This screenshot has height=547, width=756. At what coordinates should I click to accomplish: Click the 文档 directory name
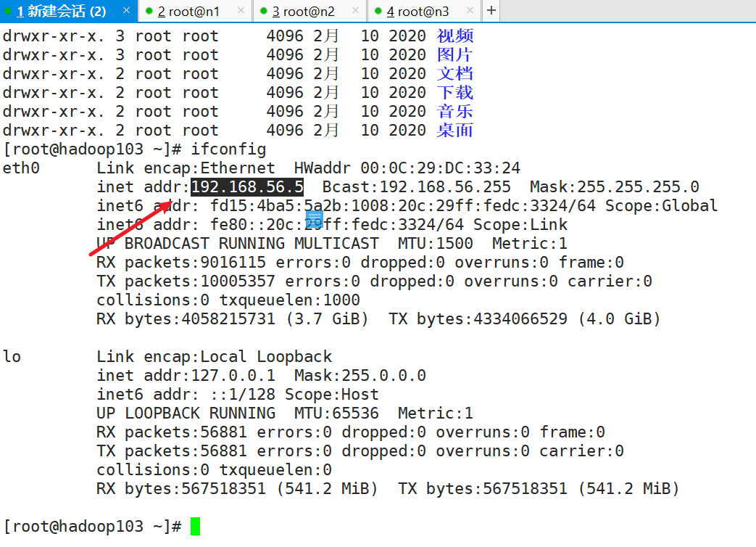(455, 73)
